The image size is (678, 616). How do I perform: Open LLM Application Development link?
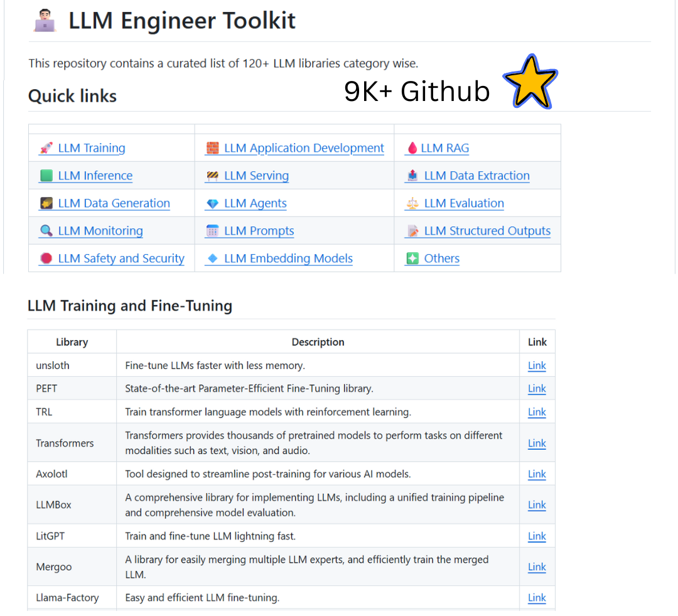point(304,148)
